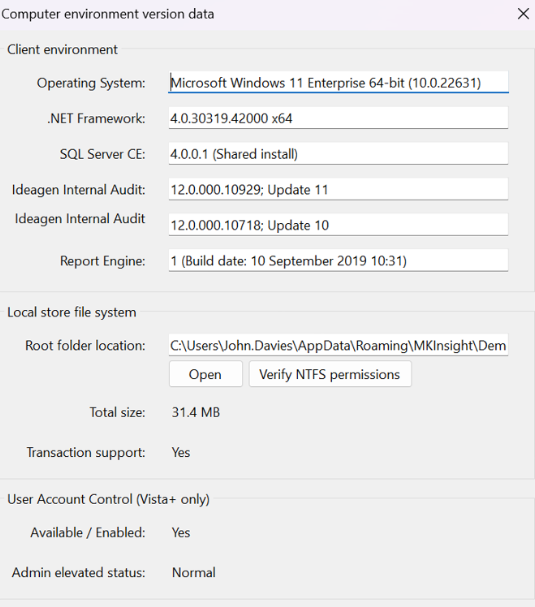Select the .NET Framework version field

[x=338, y=118]
